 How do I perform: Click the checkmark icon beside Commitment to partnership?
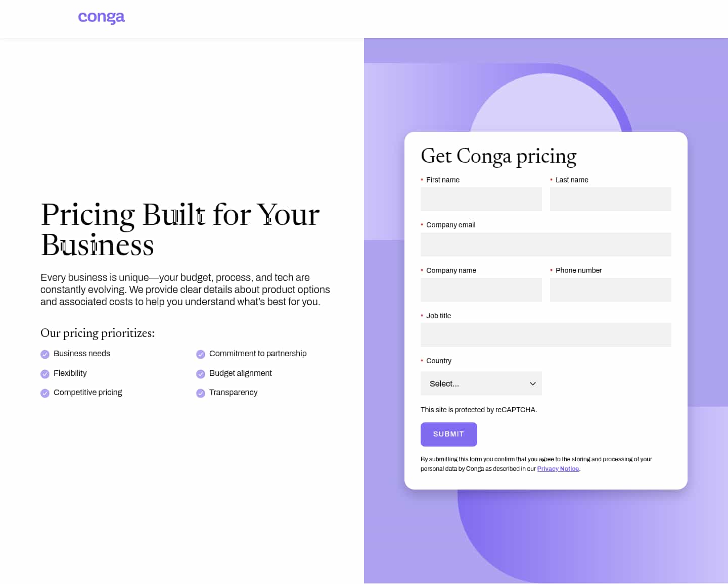200,354
